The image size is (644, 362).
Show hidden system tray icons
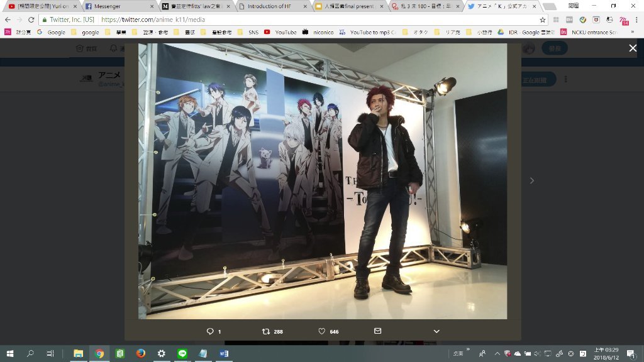click(x=497, y=353)
